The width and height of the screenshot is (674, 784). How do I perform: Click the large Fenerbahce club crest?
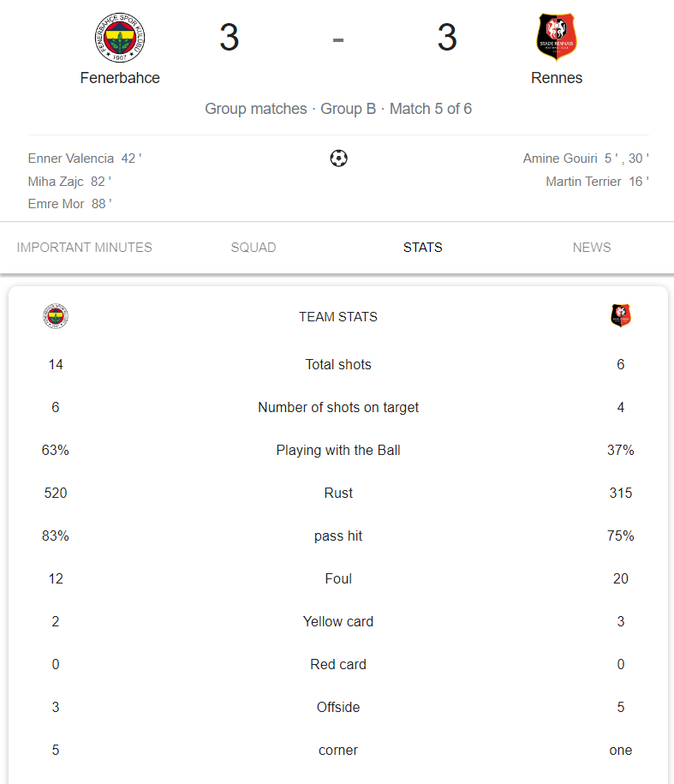pos(120,38)
